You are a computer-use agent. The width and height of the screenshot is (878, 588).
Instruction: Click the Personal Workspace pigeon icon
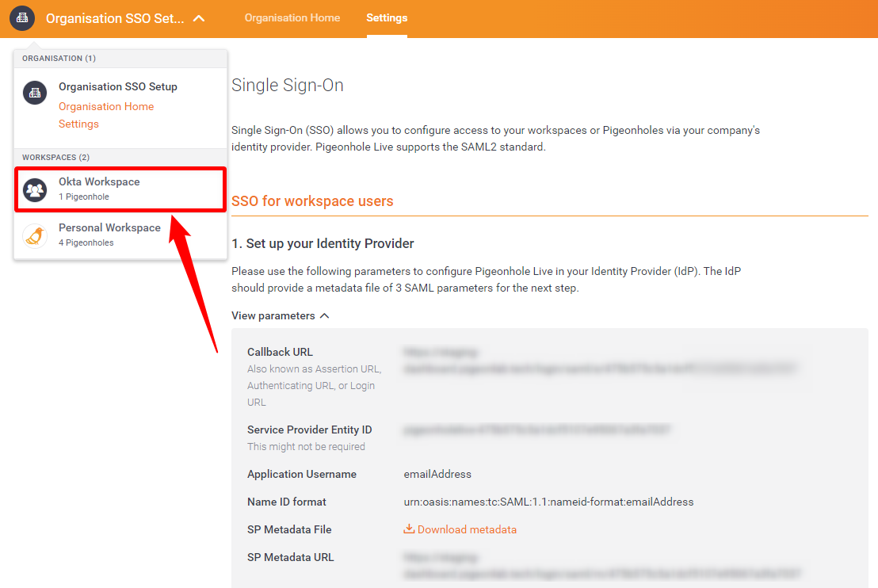(35, 236)
